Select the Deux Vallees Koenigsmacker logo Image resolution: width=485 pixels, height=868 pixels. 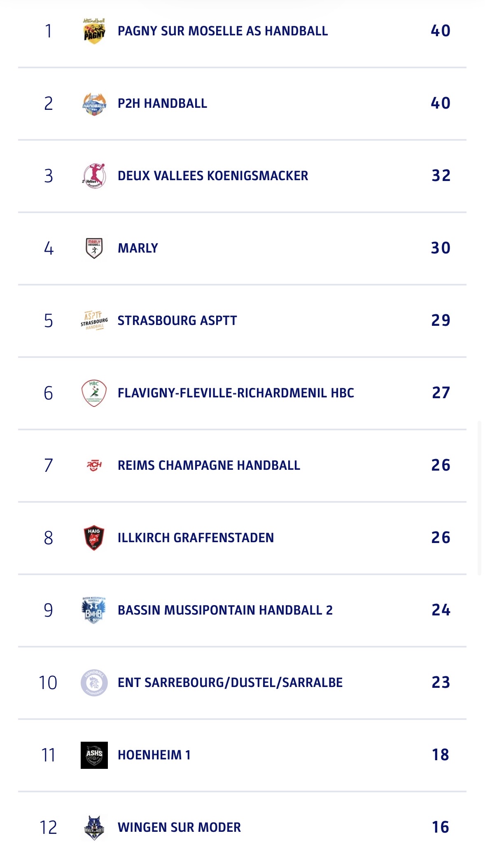[x=94, y=176]
